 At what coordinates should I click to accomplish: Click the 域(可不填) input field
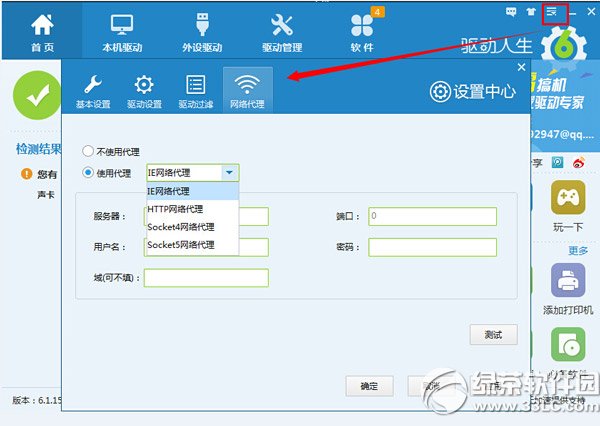tap(206, 278)
